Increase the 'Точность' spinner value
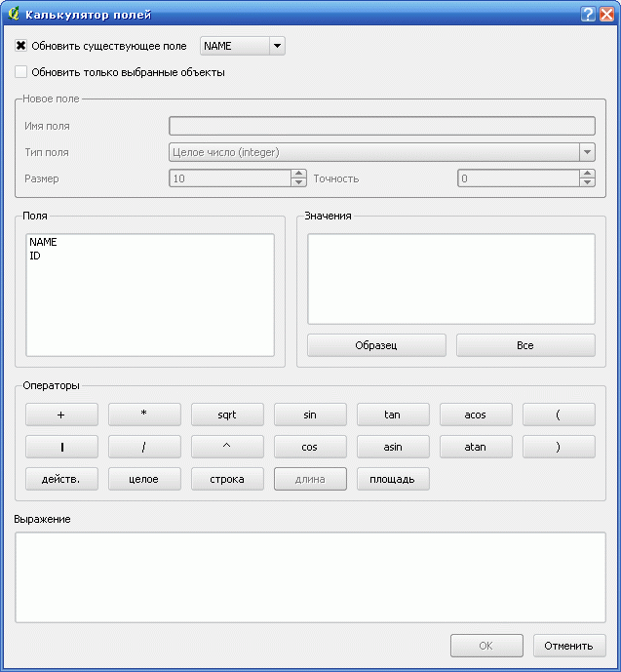Viewport: 621px width, 672px height. coord(587,174)
